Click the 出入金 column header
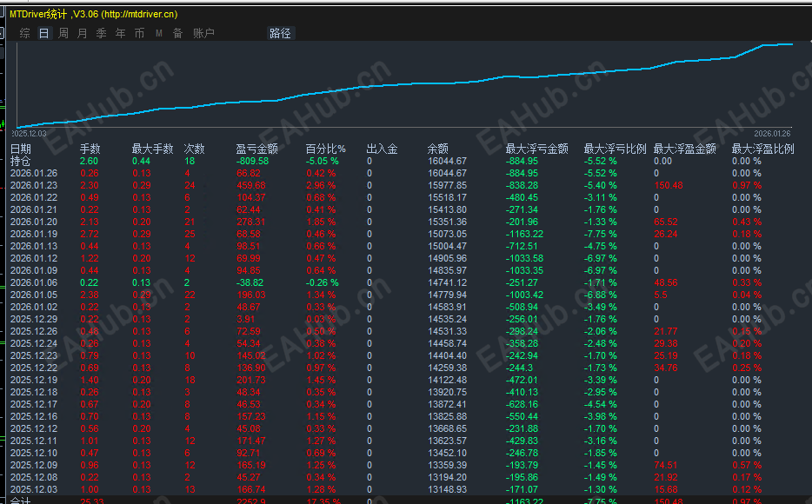The image size is (812, 504). (x=383, y=149)
